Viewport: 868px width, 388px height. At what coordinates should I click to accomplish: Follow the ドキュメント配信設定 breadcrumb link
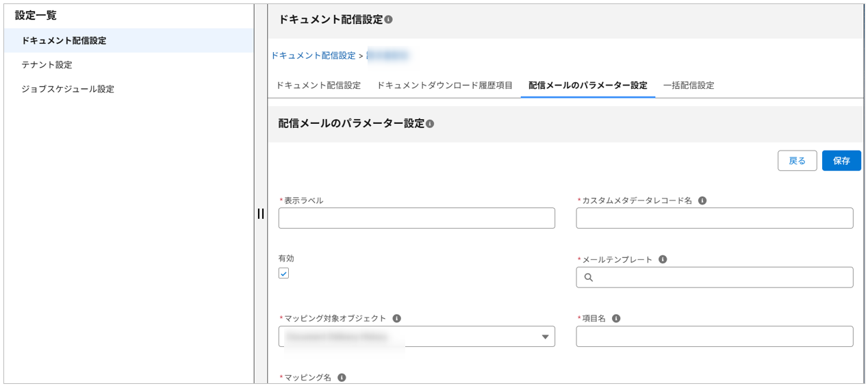point(314,55)
